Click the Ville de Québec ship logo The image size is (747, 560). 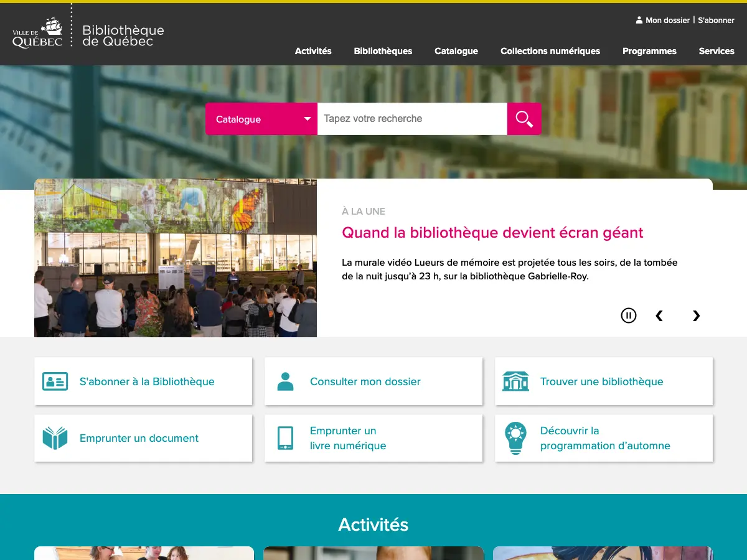[x=37, y=32]
